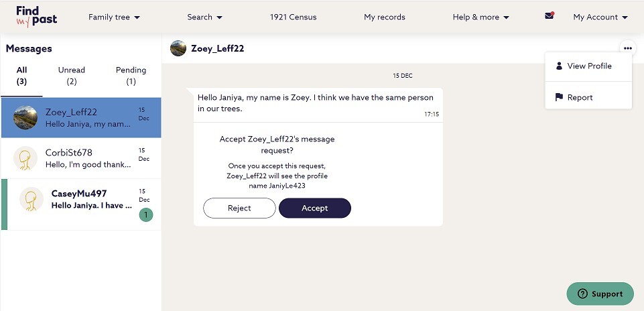This screenshot has height=311, width=644.
Task: Expand the Help & more menu
Action: tap(480, 17)
